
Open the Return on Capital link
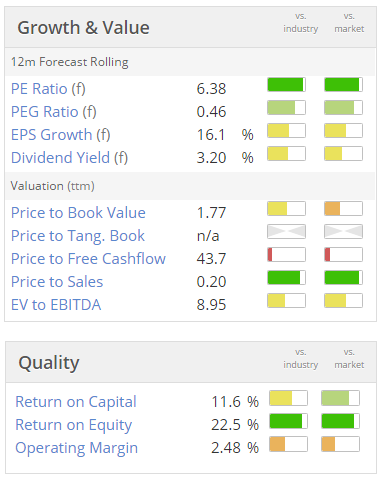coord(76,402)
